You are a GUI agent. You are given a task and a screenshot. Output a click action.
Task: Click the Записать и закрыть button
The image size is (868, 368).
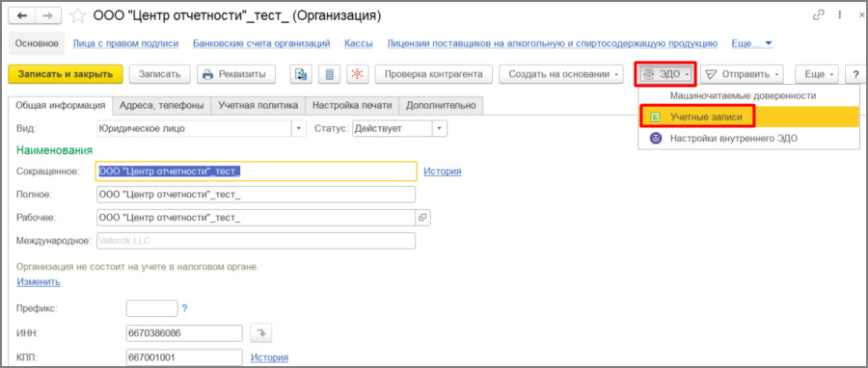point(66,74)
